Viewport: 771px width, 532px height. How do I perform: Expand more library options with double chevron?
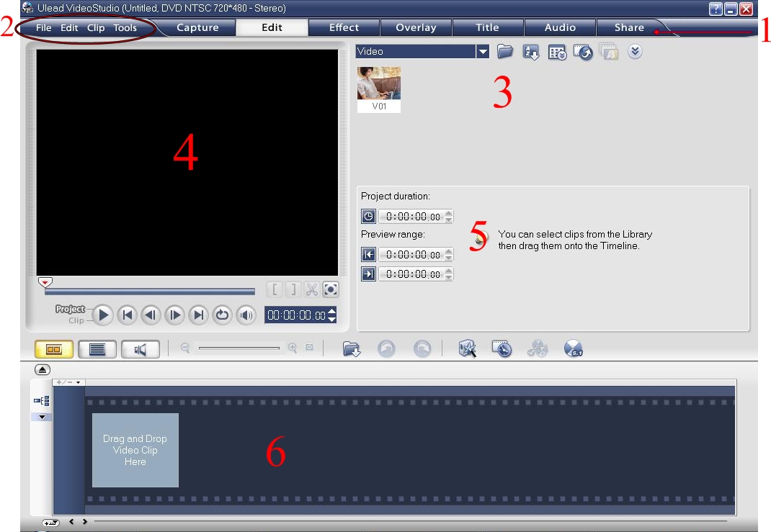[x=635, y=51]
